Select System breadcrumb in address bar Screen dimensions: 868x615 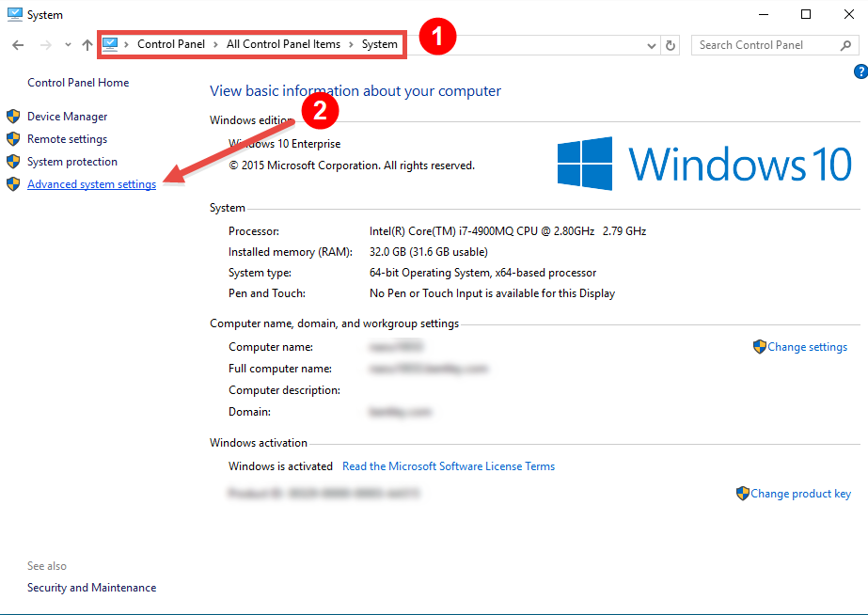tap(380, 44)
